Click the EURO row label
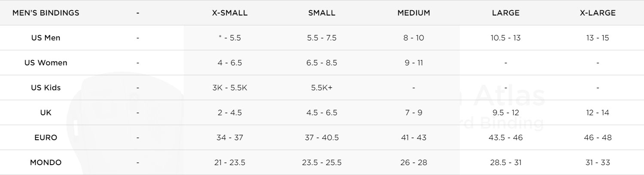The image size is (644, 175). [46, 138]
